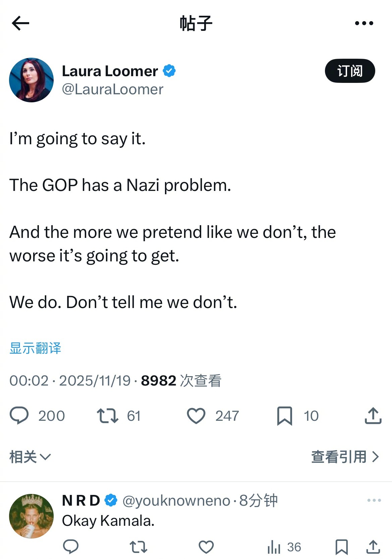This screenshot has width=392, height=559.
Task: View quotes via 查看引用
Action: pyautogui.click(x=345, y=457)
